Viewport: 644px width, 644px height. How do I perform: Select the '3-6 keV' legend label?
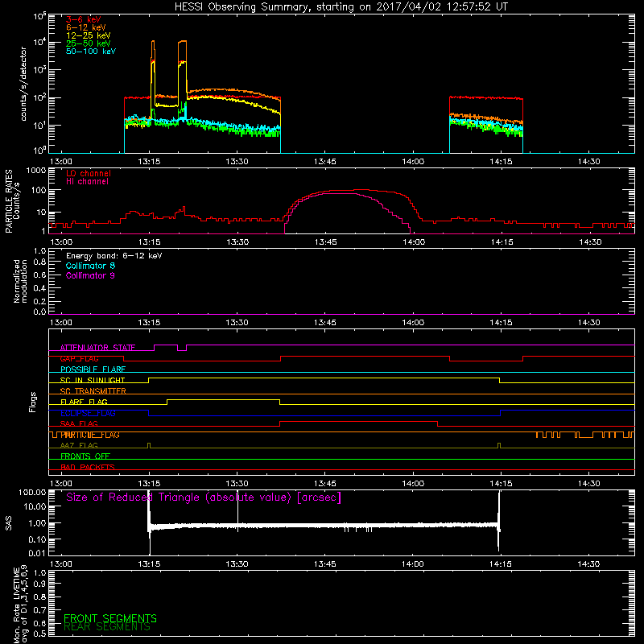84,19
